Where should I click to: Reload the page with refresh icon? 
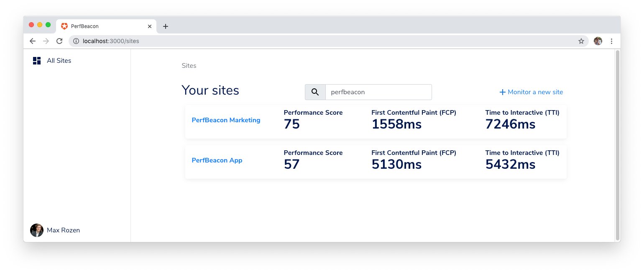coord(59,41)
